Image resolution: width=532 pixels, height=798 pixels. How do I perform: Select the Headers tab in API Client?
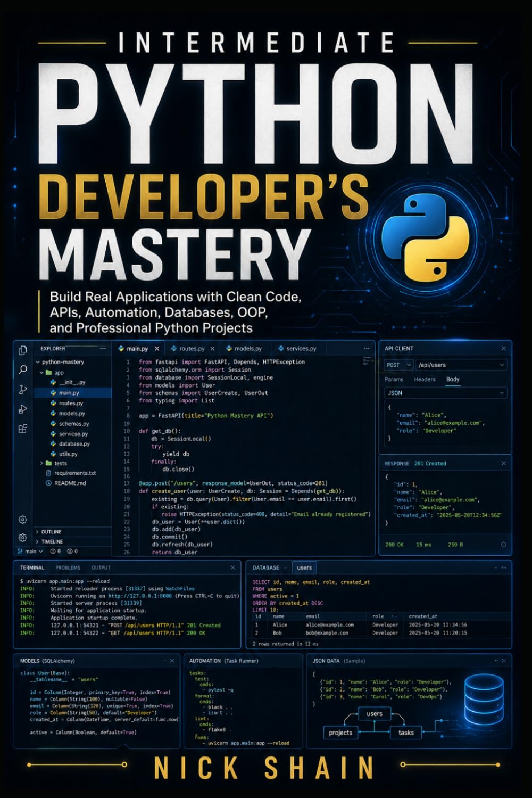point(425,380)
